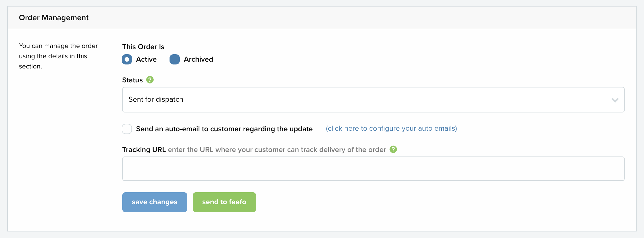Click the Tracking URL label text

tap(144, 150)
